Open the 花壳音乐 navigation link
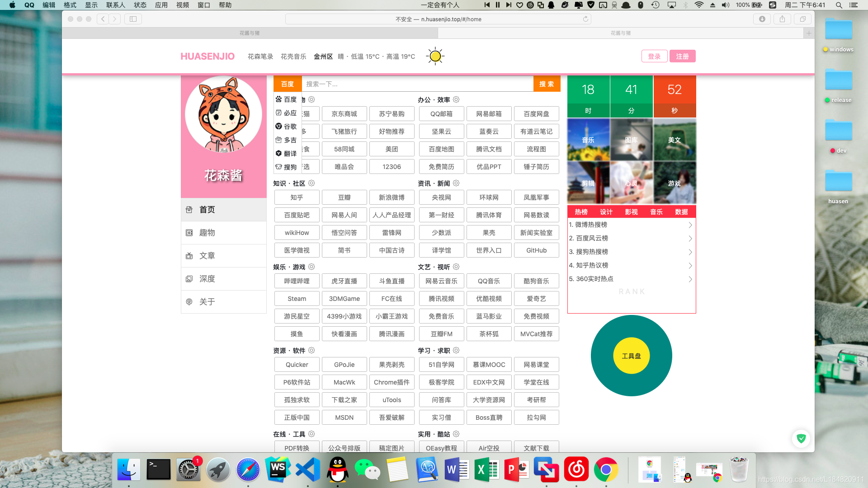 (293, 56)
